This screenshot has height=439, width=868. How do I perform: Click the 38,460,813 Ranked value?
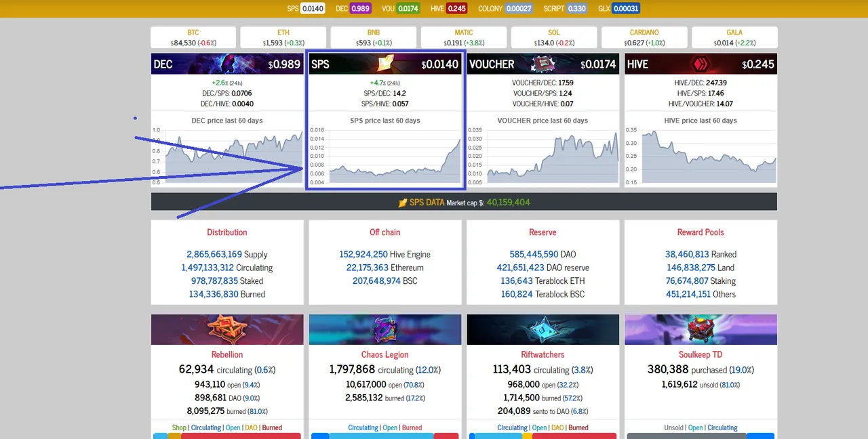[687, 255]
